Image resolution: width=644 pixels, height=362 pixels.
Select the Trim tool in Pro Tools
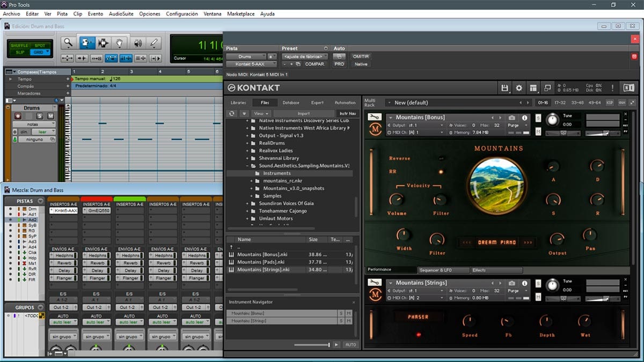[86, 43]
